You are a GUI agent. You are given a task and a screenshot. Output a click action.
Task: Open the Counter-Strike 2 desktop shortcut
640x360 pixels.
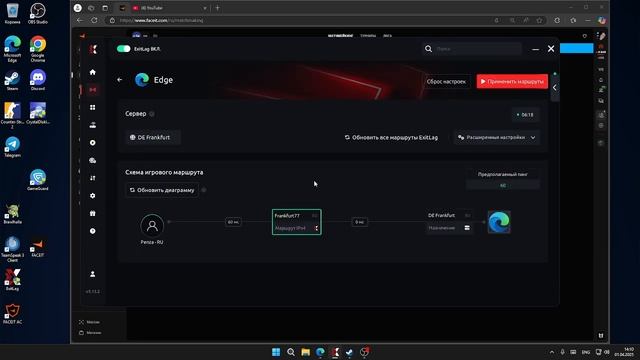point(12,116)
